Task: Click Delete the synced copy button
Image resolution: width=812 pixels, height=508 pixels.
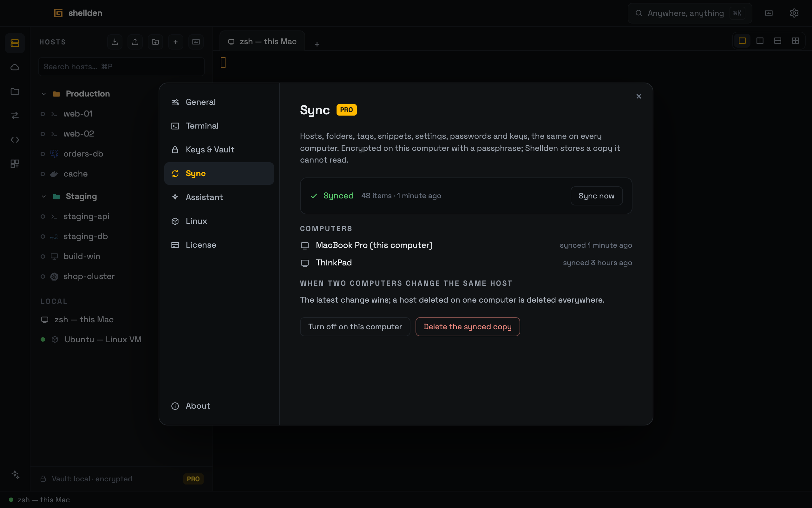Action: point(468,327)
